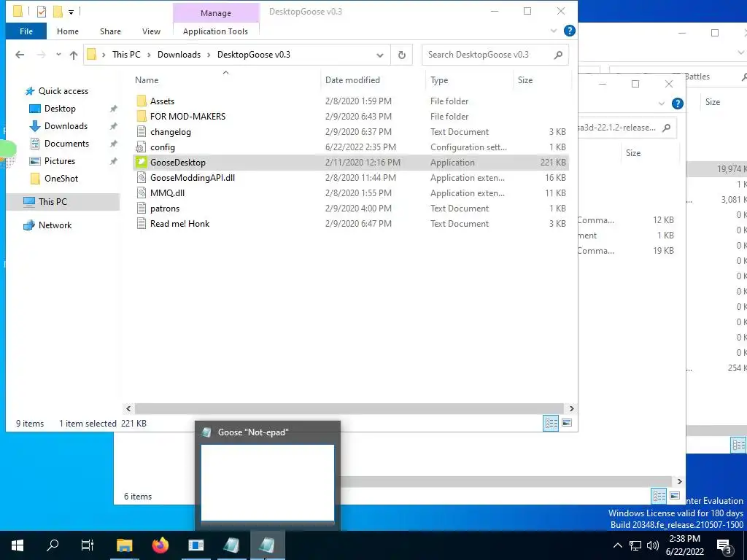Expand the address bar history dropdown
Image resolution: width=747 pixels, height=560 pixels.
[x=379, y=55]
